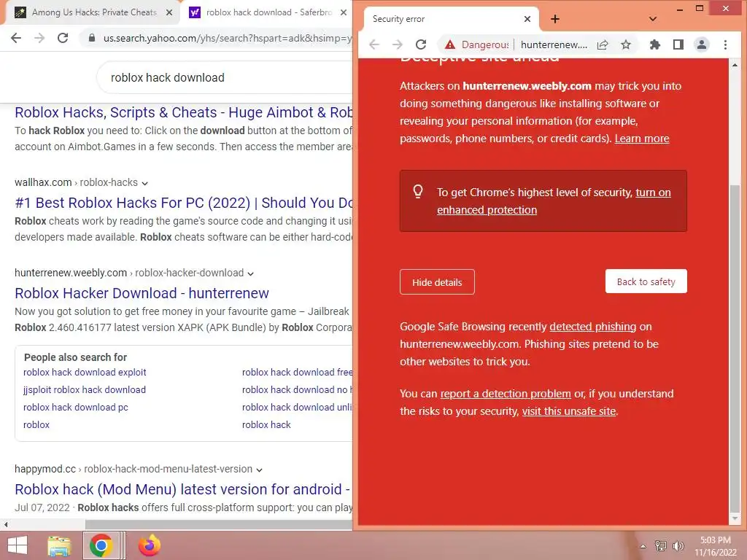
Task: Click the 'roblox' related search
Action: click(36, 425)
